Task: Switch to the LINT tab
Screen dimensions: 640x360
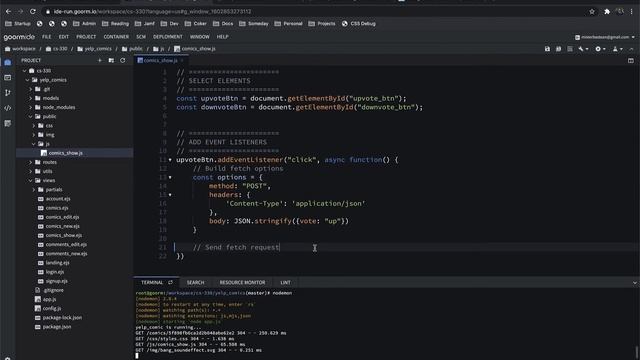Action: pos(285,282)
